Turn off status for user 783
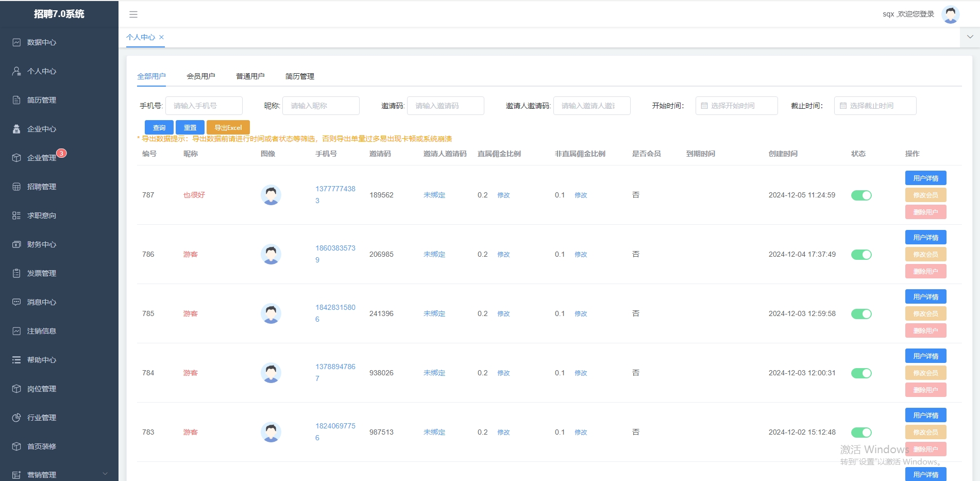 861,432
